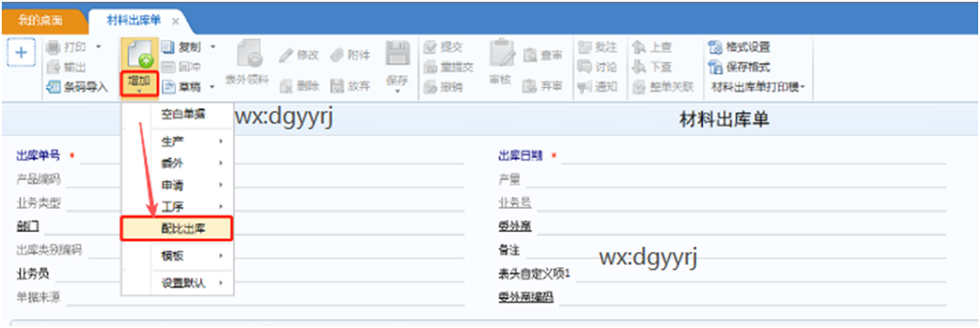Open 格式设置 format settings
Viewport: 980px width, 328px height.
pos(739,47)
